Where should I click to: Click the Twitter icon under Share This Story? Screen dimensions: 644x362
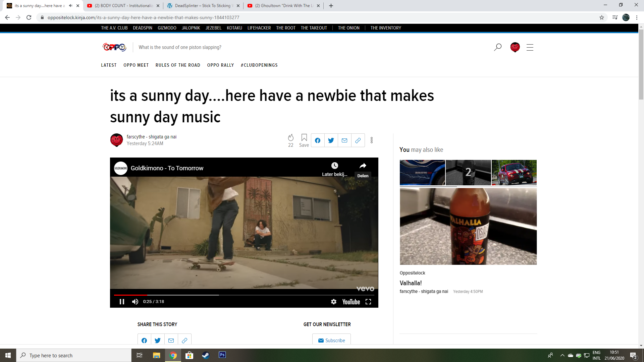(x=158, y=340)
